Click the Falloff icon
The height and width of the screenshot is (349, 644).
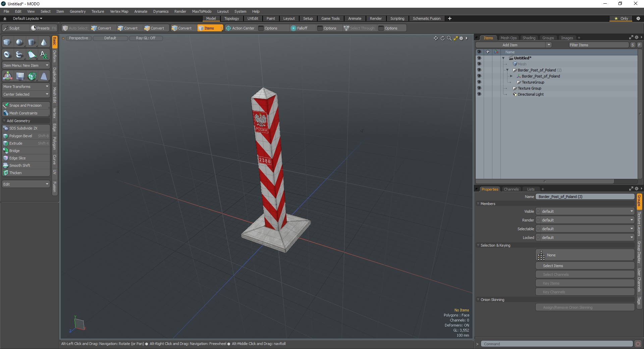(293, 28)
